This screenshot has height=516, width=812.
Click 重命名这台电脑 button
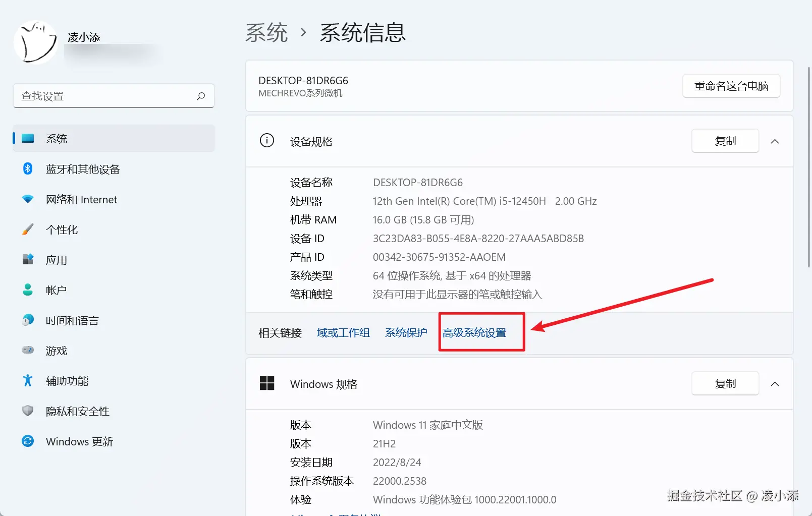coord(731,86)
